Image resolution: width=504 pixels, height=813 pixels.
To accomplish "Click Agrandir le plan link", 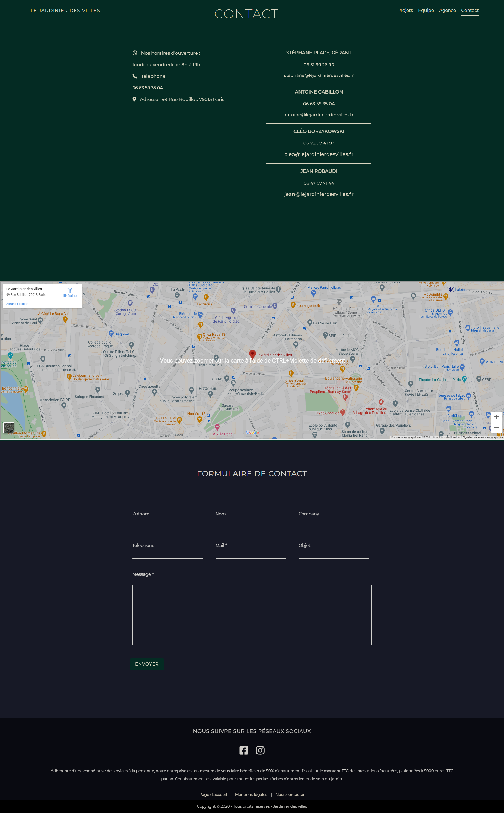I will click(17, 304).
